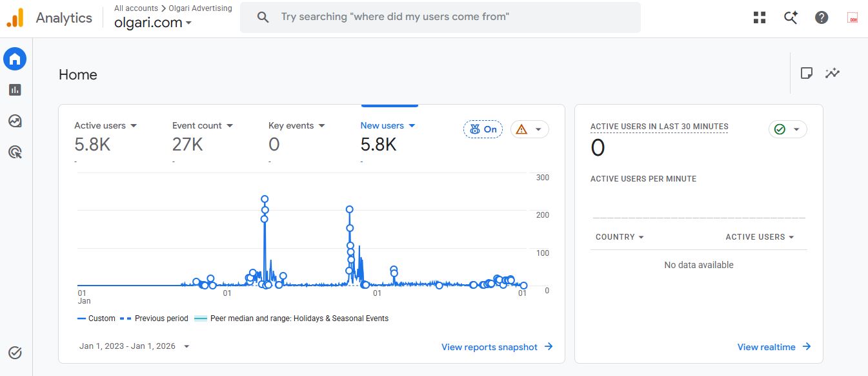
Task: Open the apps grid icon
Action: click(x=760, y=17)
